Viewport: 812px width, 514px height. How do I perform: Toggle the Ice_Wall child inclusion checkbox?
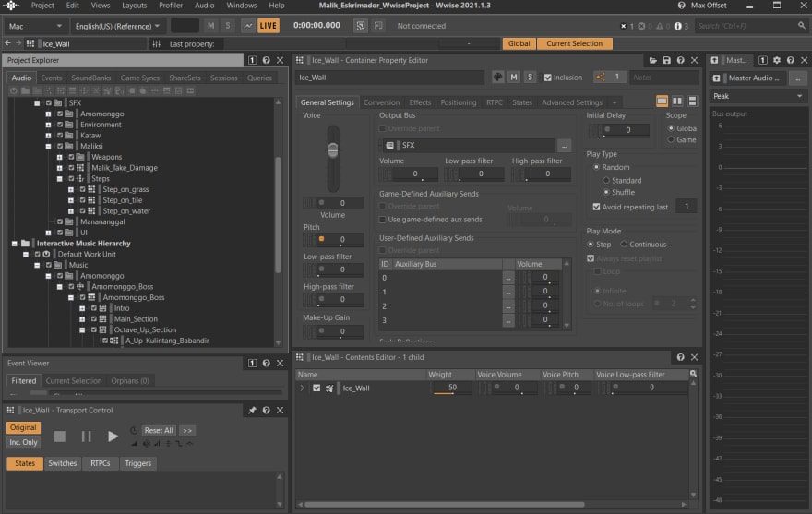click(316, 388)
